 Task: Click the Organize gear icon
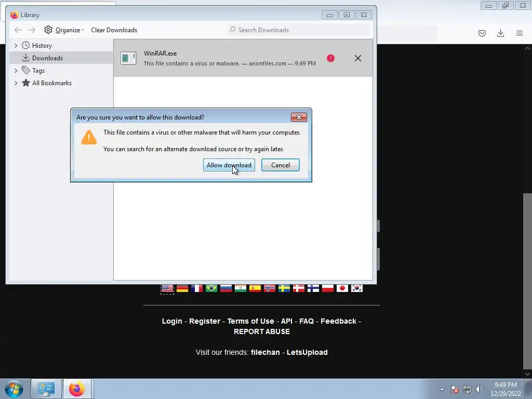point(48,30)
